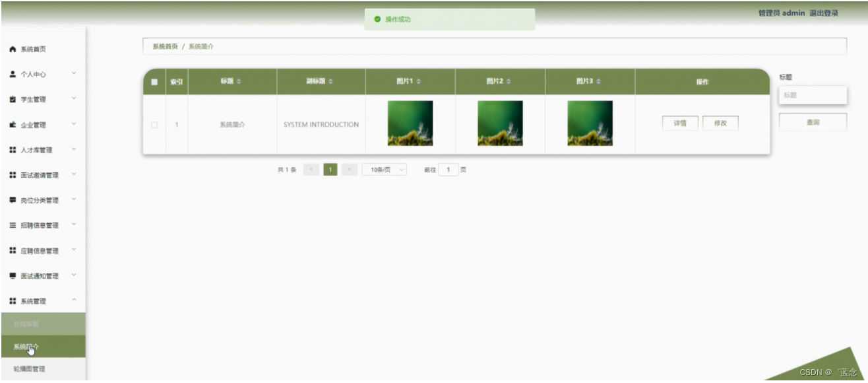Viewport: 868px width, 383px height.
Task: Open the 图片3 thumbnail in row 1
Action: [x=590, y=123]
